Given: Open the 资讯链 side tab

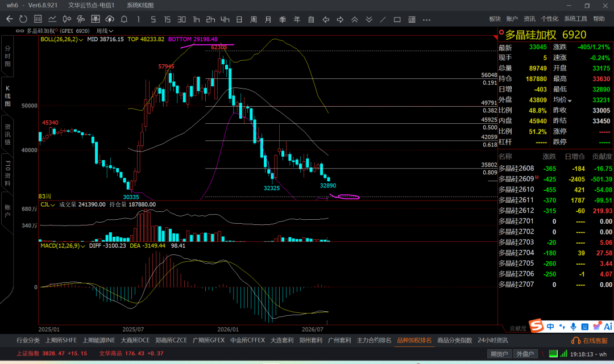Looking at the screenshot, I should (x=7, y=135).
